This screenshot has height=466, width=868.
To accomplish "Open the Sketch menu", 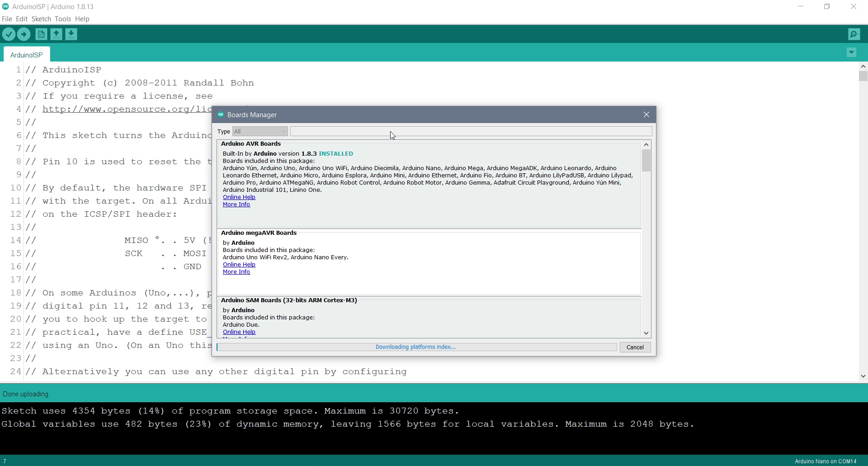I will tap(41, 19).
